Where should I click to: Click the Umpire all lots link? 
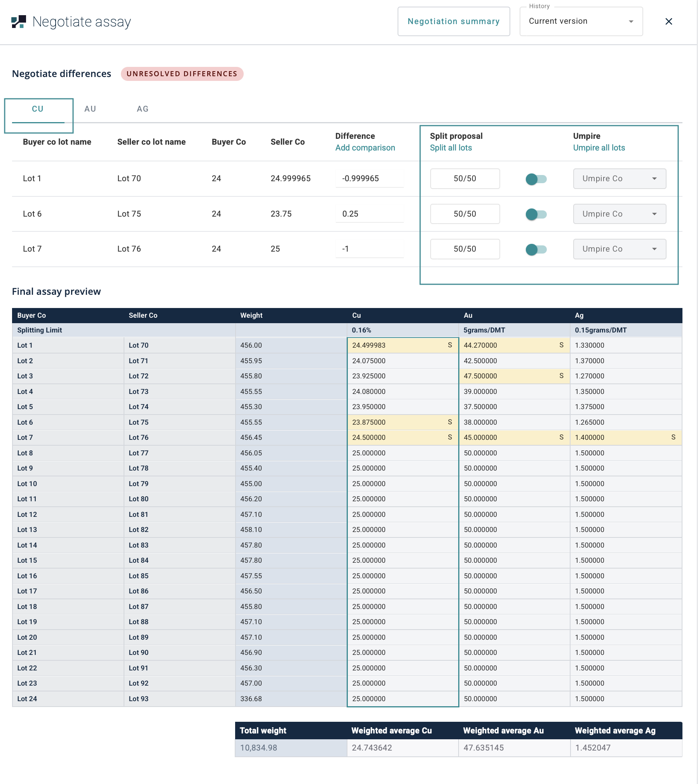599,148
